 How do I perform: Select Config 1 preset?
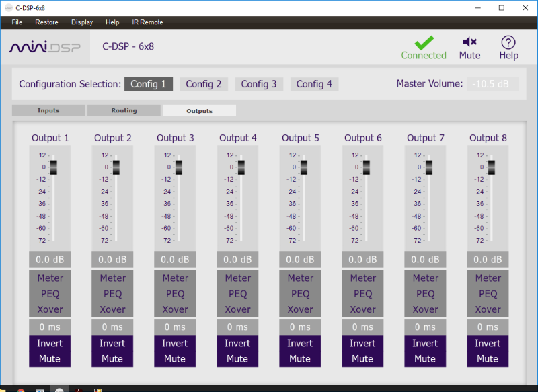[148, 84]
